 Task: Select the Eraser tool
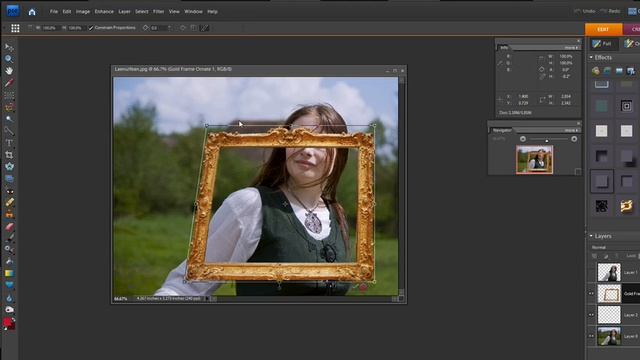[9, 227]
